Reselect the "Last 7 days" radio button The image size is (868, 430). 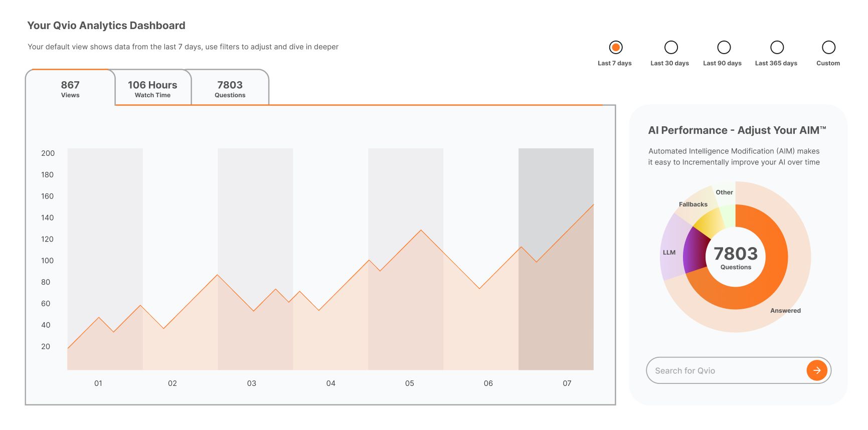click(615, 48)
